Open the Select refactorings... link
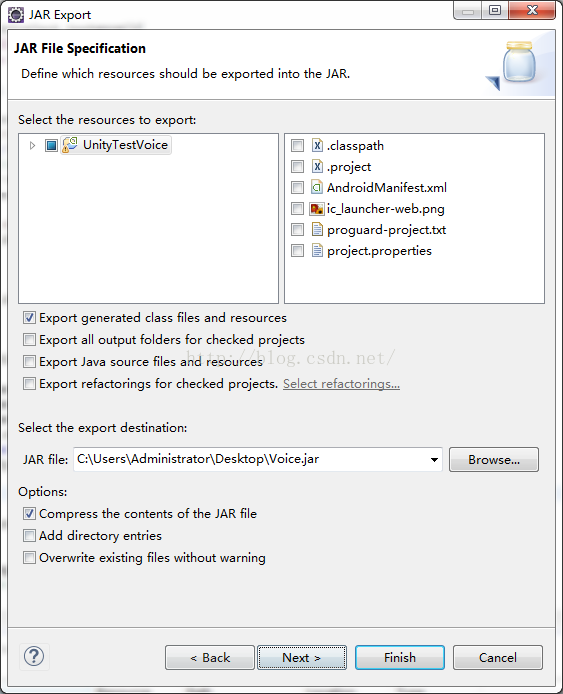Viewport: 563px width, 694px height. (x=341, y=384)
